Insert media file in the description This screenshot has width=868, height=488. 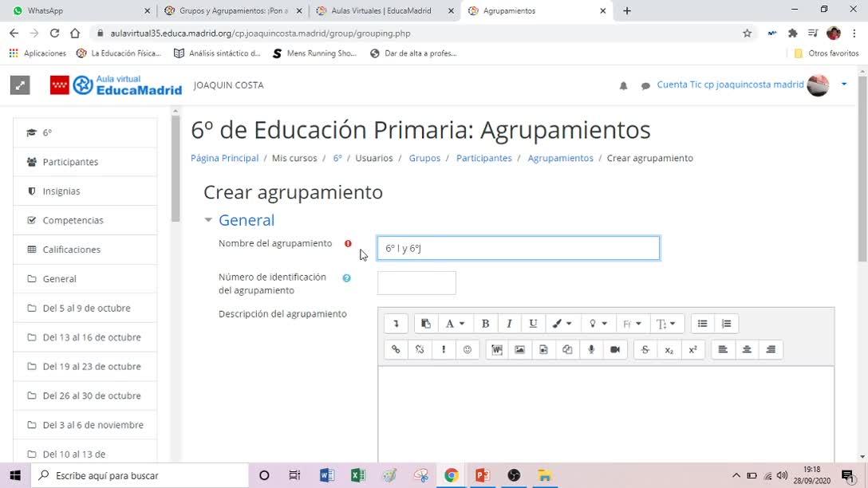543,350
